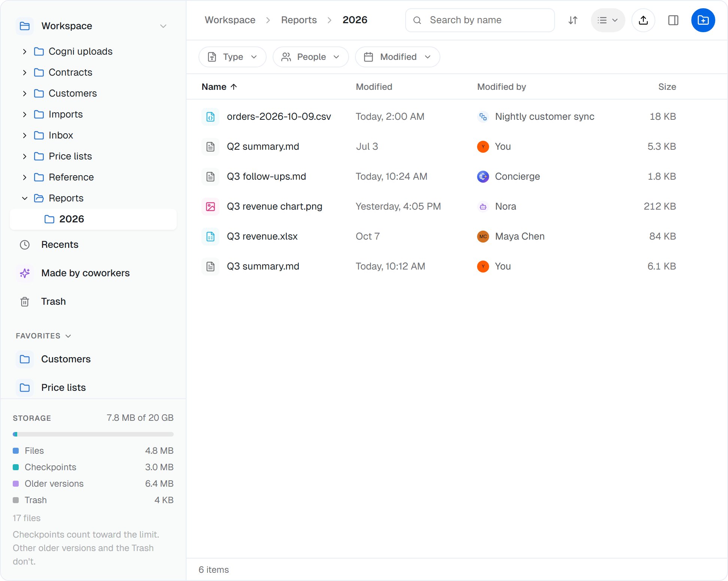Sort by the Name column header

219,87
